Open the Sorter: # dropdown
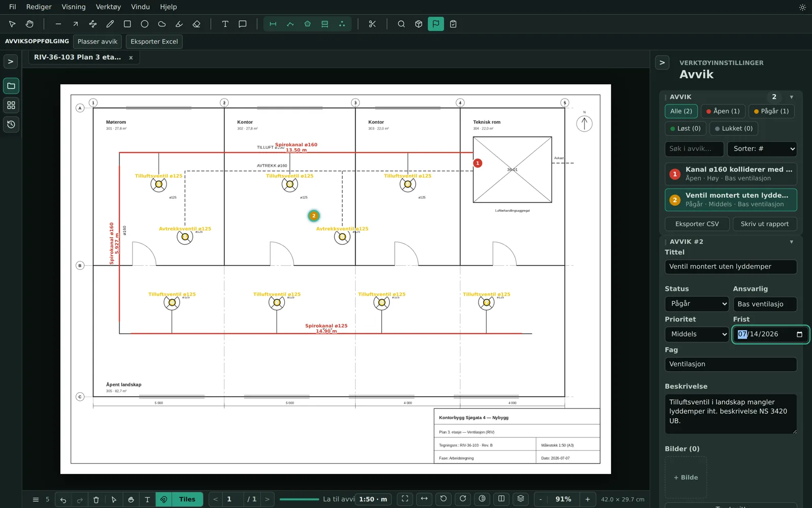The image size is (812, 508). [x=762, y=149]
